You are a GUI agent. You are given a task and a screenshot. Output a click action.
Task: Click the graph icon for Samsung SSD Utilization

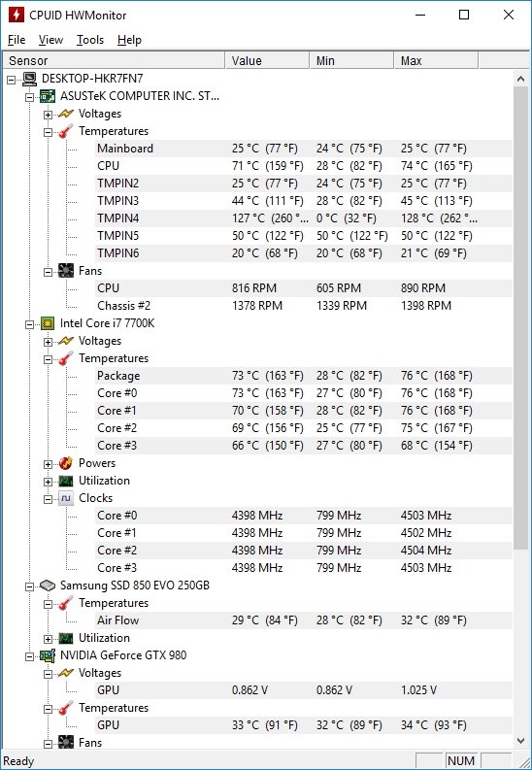(x=66, y=638)
